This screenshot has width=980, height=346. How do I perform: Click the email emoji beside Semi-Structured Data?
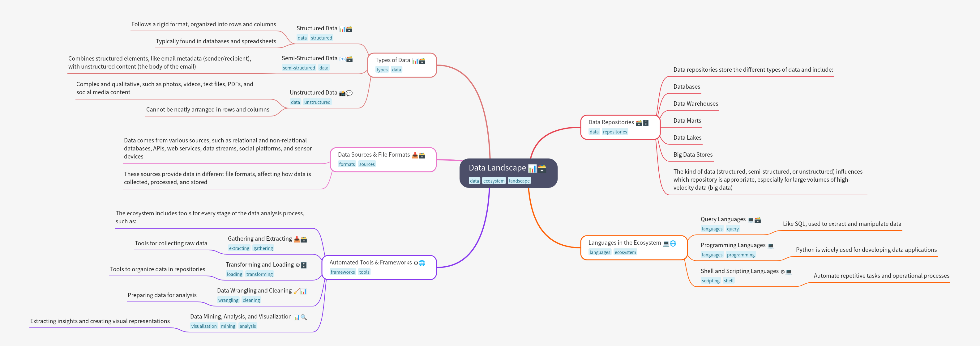pos(342,59)
